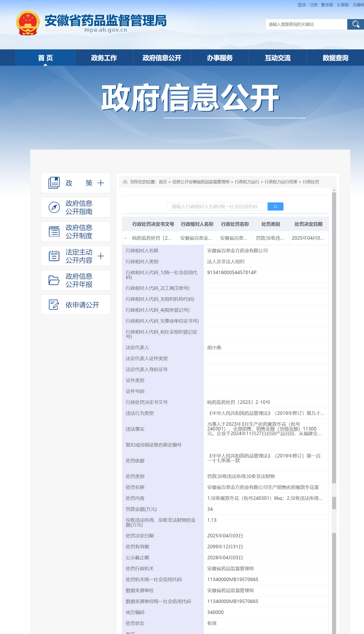Screen dimensions: 364x634
Task: Click the fine amount value 34
Action: pos(210,509)
